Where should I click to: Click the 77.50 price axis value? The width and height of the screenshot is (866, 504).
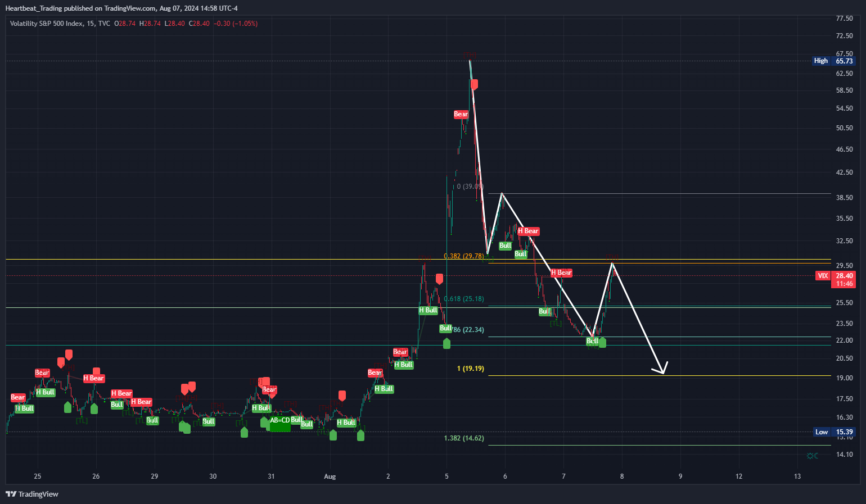pos(844,19)
